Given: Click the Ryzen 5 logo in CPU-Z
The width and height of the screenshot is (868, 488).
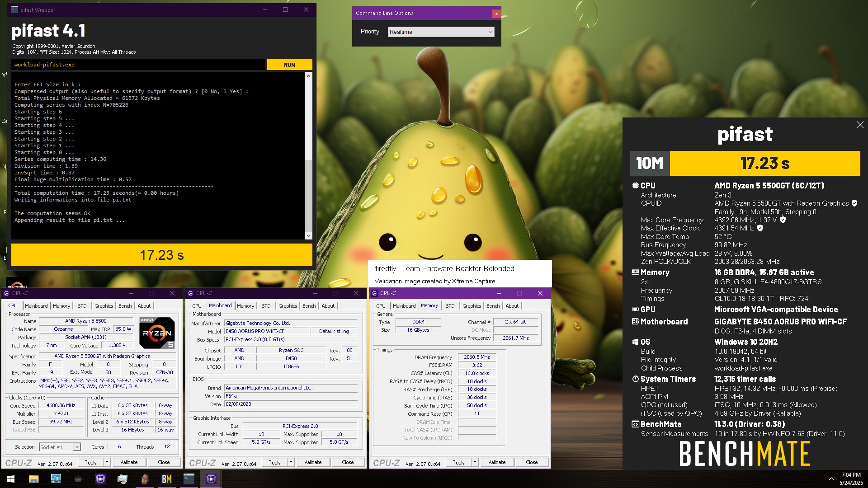Looking at the screenshot, I should coord(157,333).
